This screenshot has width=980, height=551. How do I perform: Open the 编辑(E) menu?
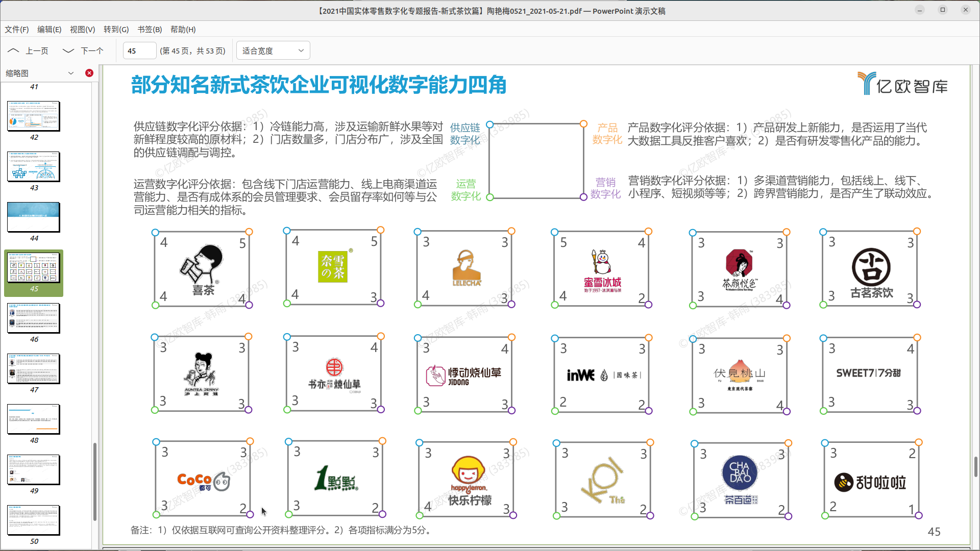(x=50, y=29)
